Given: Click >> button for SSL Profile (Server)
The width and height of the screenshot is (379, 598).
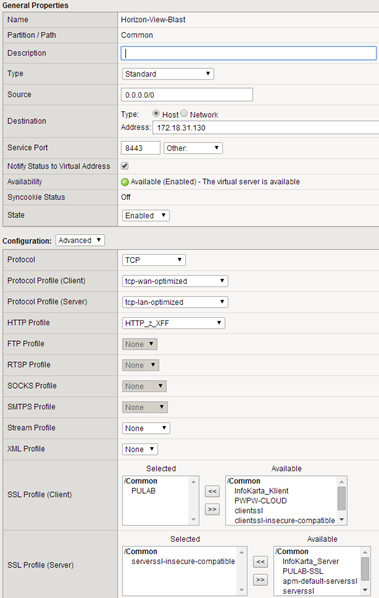Looking at the screenshot, I should point(260,579).
